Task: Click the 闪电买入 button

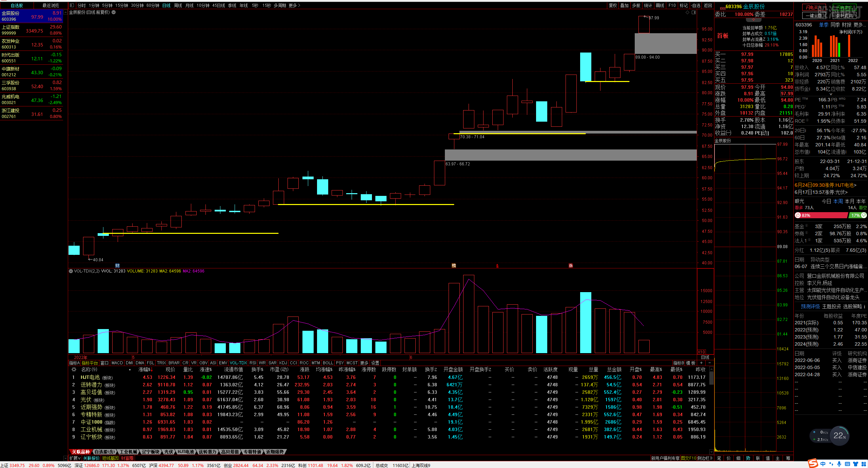Action: click(x=813, y=7)
